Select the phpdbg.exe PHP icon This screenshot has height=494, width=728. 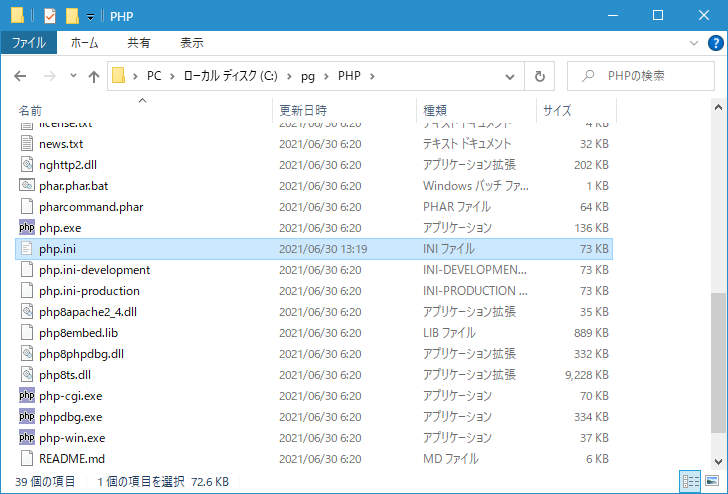[27, 416]
